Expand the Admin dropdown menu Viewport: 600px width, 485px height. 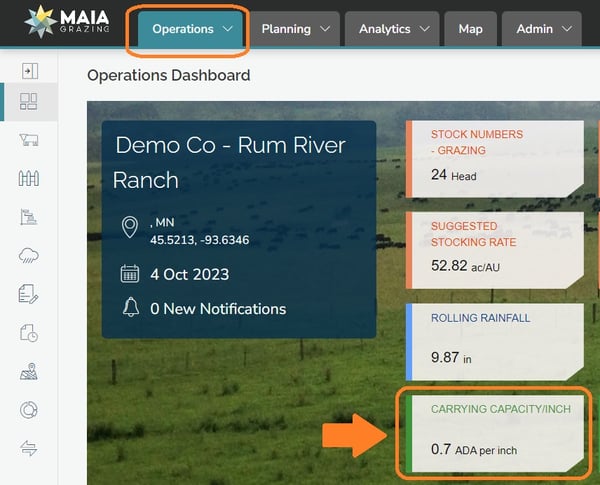tap(543, 29)
